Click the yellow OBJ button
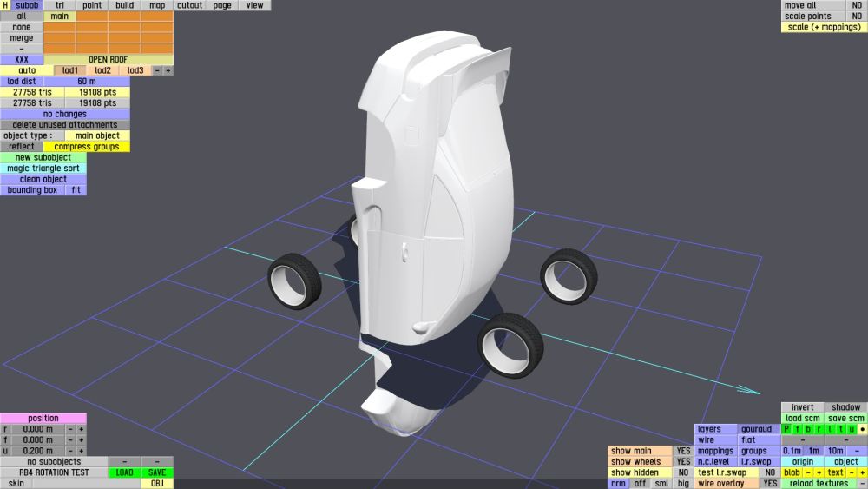868x489 pixels. [x=157, y=484]
